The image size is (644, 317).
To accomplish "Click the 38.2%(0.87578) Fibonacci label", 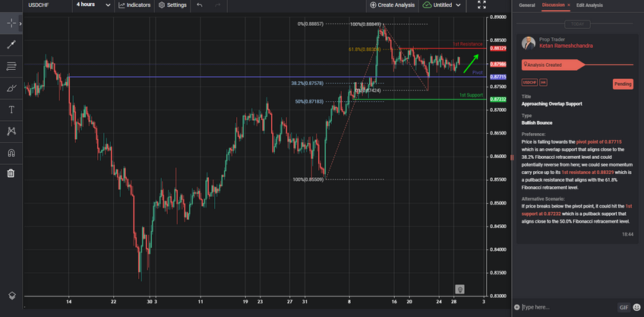I will click(x=308, y=83).
